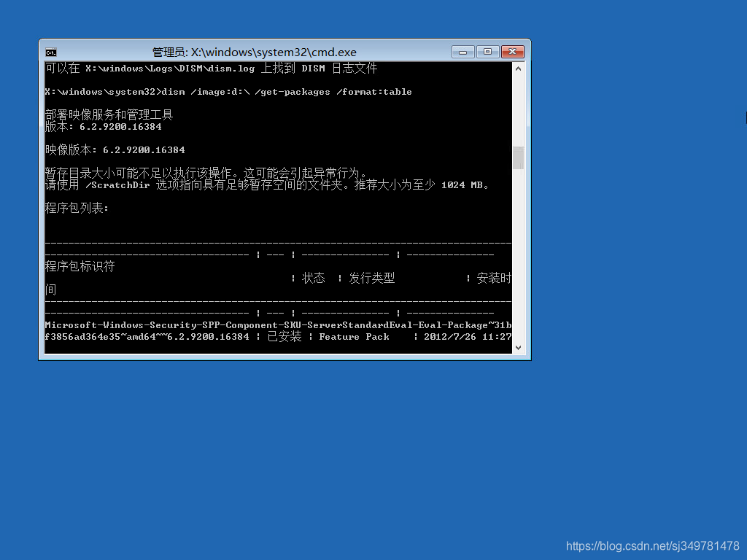Click the column header 发行类型
This screenshot has width=747, height=560.
(x=371, y=278)
